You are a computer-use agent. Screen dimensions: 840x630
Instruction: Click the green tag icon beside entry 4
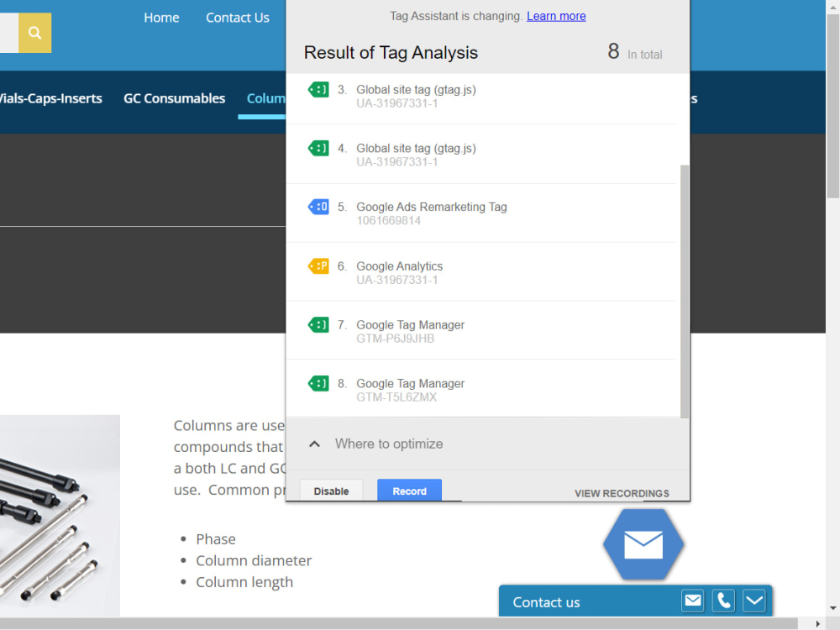[x=318, y=148]
